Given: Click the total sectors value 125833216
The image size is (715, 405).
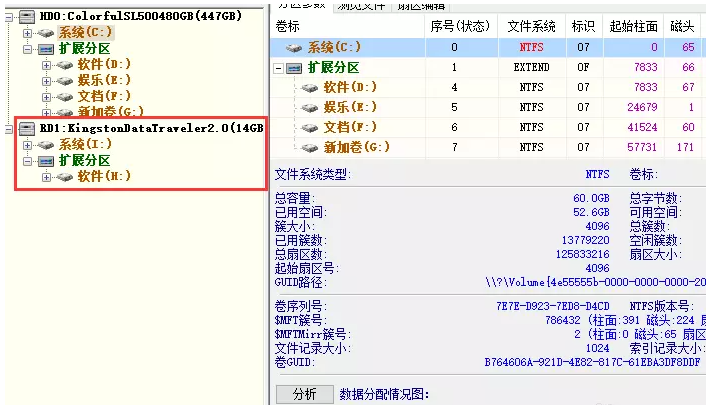Looking at the screenshot, I should tap(582, 254).
